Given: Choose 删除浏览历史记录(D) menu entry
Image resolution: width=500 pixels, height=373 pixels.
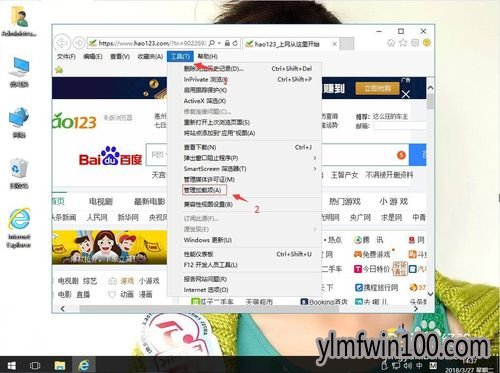Looking at the screenshot, I should [244, 69].
